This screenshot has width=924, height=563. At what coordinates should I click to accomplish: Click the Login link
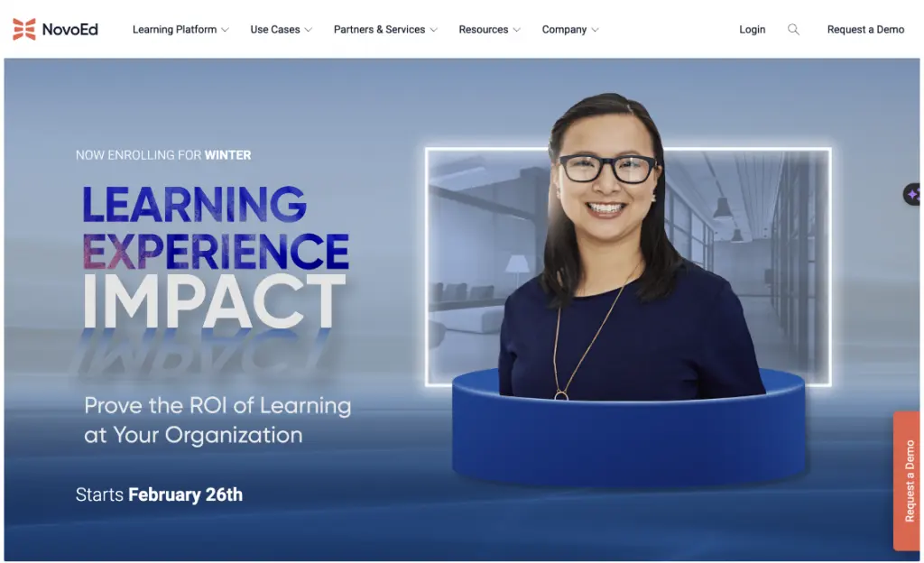tap(752, 29)
